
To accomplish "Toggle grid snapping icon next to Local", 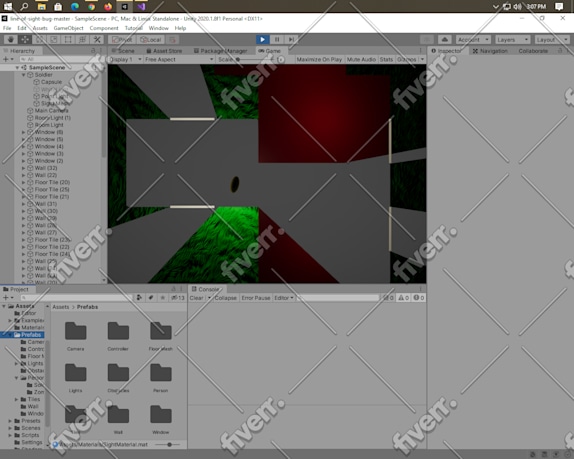I will click(x=172, y=40).
